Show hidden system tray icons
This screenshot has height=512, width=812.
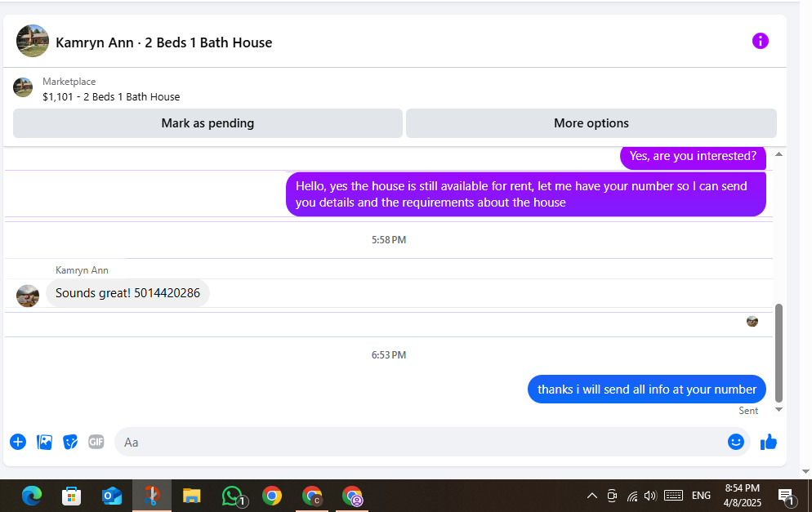592,496
